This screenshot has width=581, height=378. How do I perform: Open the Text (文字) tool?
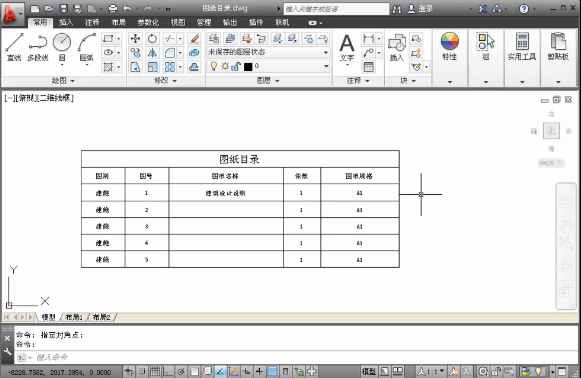(347, 47)
